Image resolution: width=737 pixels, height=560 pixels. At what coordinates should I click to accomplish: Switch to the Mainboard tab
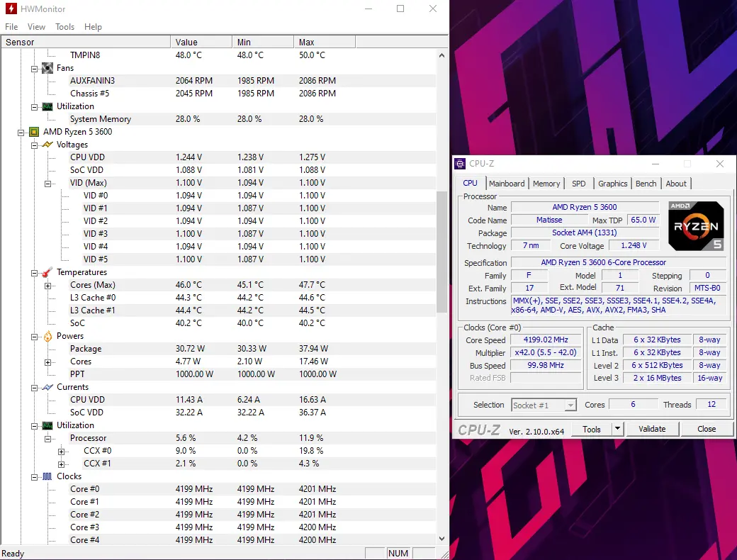[507, 184]
